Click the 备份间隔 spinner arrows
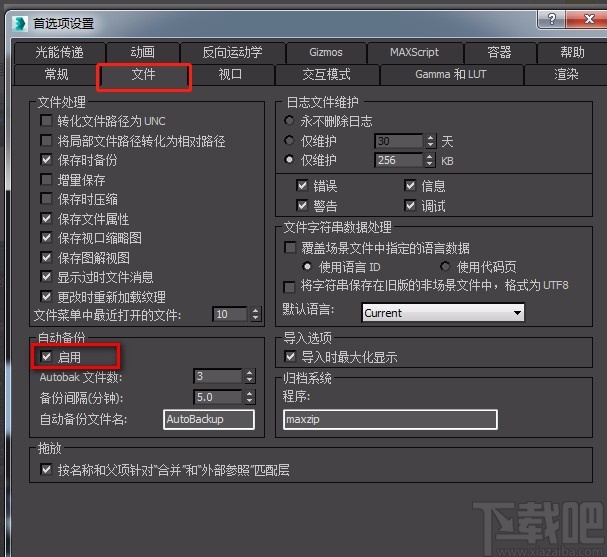Screen dimensions: 607x557 click(250, 397)
